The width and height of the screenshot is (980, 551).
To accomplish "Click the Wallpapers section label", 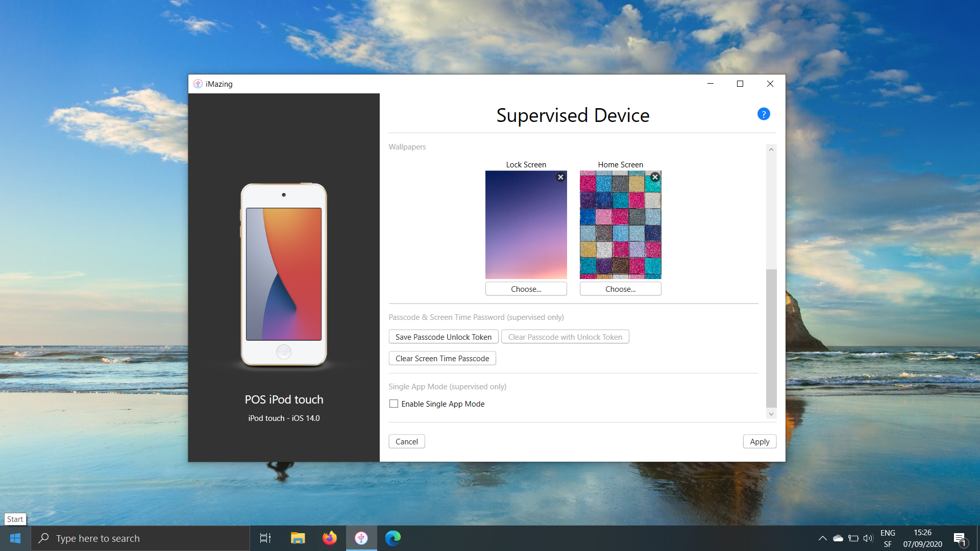I will coord(407,146).
